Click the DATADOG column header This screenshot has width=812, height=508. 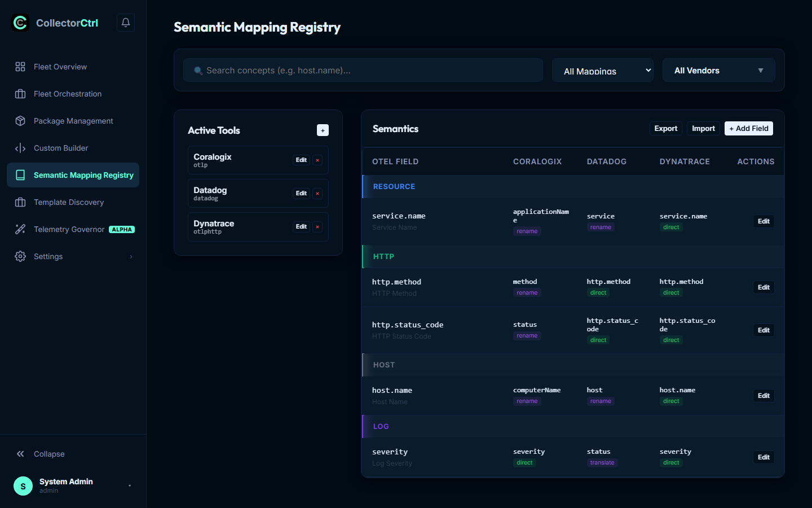pyautogui.click(x=607, y=161)
